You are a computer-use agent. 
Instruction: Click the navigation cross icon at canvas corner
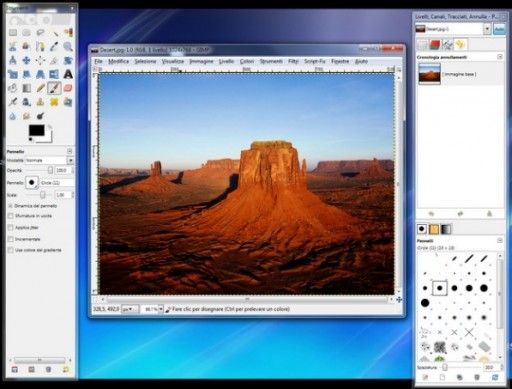pyautogui.click(x=399, y=300)
